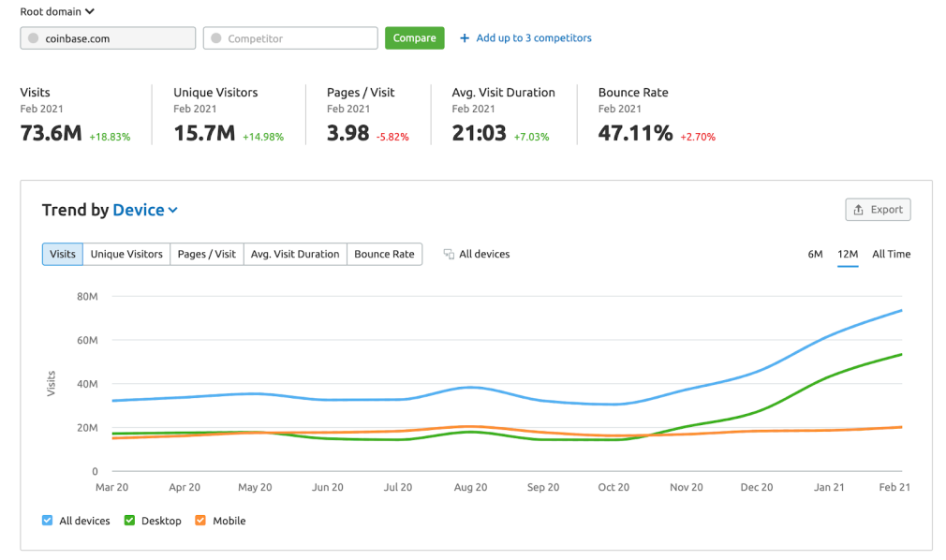Uncheck the All devices legend checkbox
The width and height of the screenshot is (946, 560).
[45, 520]
